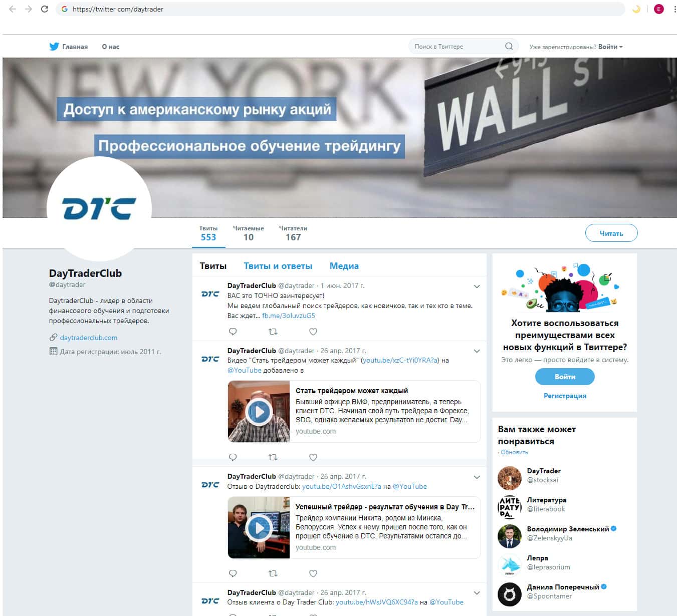Click the blue Войти button in promo
This screenshot has width=677, height=616.
(x=565, y=377)
